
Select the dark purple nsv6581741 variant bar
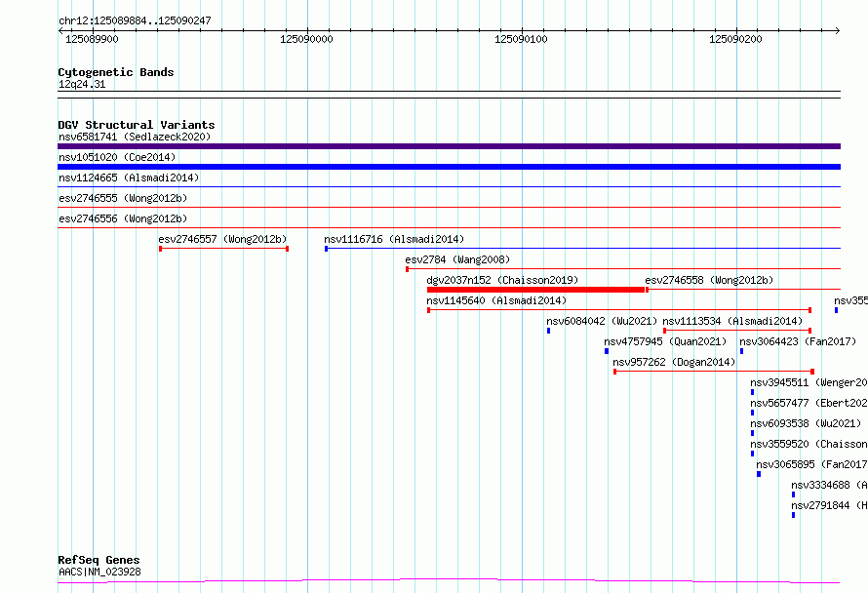click(x=449, y=146)
